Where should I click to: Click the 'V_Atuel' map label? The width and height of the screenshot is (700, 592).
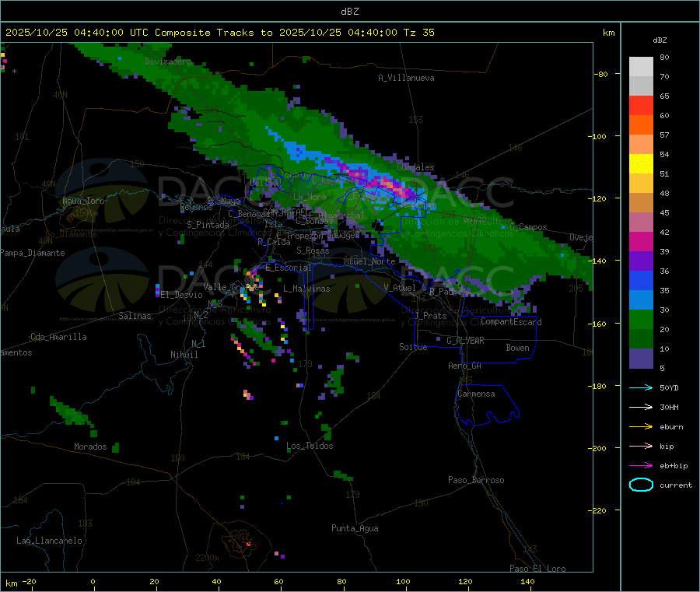point(400,288)
